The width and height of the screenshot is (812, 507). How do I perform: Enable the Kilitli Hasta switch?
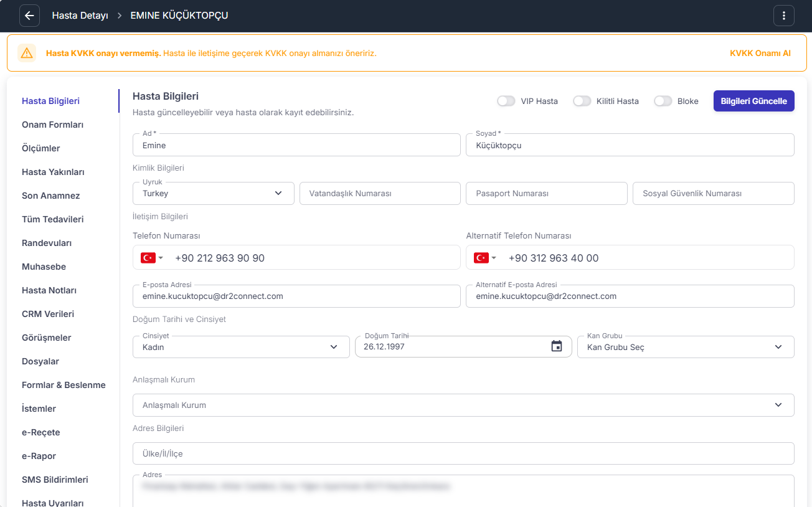click(582, 101)
